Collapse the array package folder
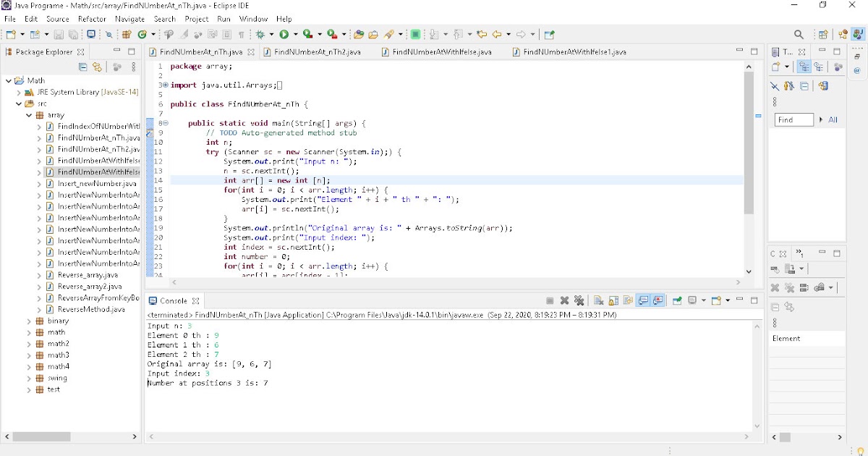868x456 pixels. pyautogui.click(x=29, y=114)
